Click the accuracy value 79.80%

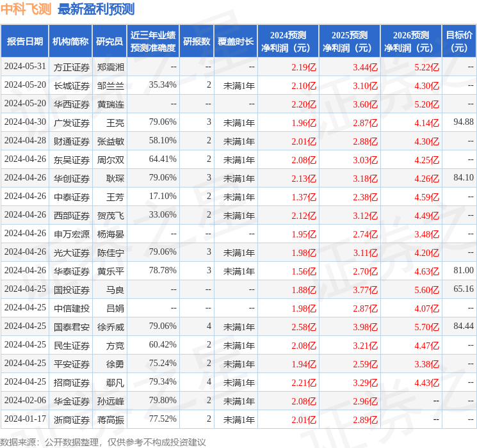(x=163, y=400)
